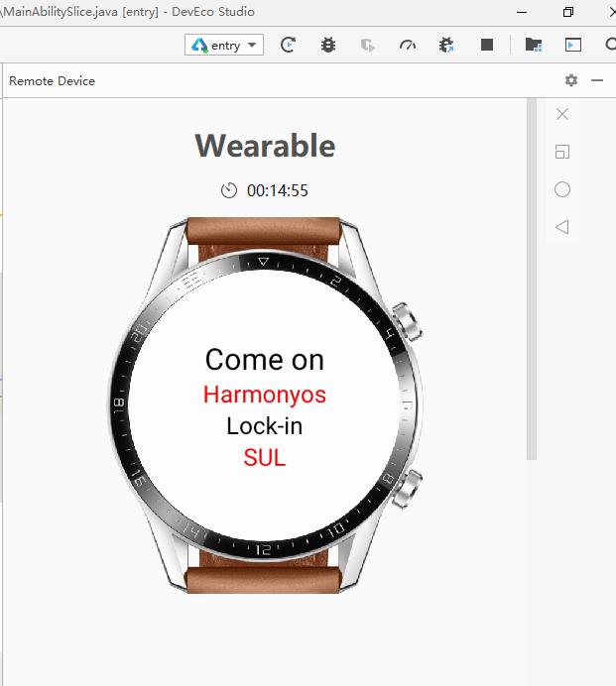The width and height of the screenshot is (616, 686).
Task: Minimize the DevEco Studio window
Action: click(522, 12)
